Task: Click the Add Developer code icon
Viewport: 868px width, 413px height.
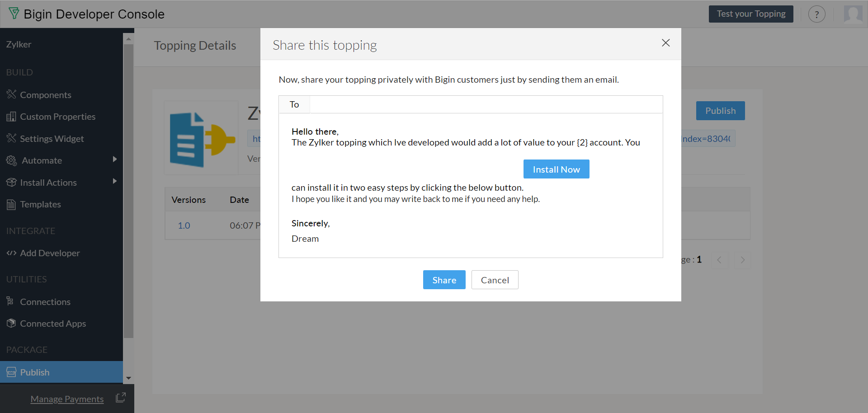Action: (x=11, y=253)
